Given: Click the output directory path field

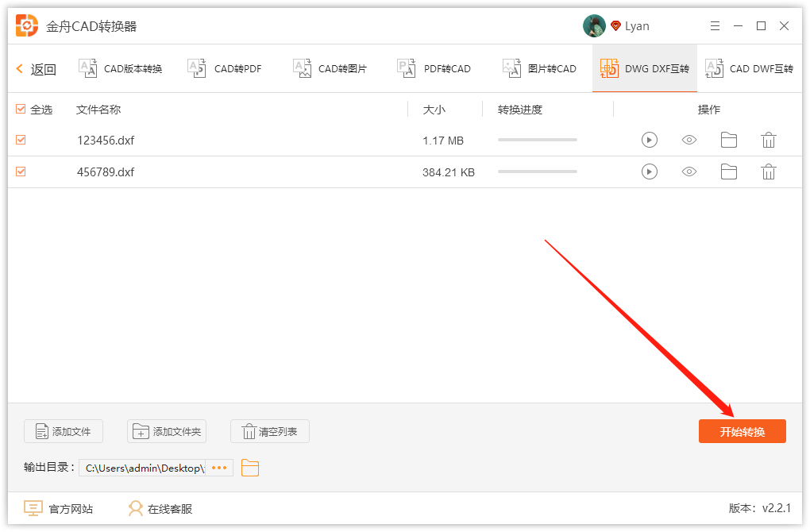Looking at the screenshot, I should tap(143, 468).
